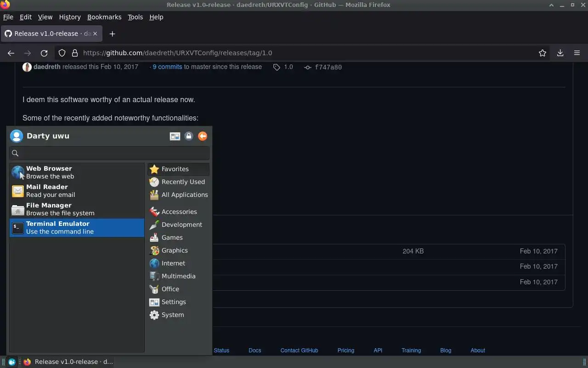The image size is (588, 368).
Task: Open the Status footer link
Action: pyautogui.click(x=221, y=350)
